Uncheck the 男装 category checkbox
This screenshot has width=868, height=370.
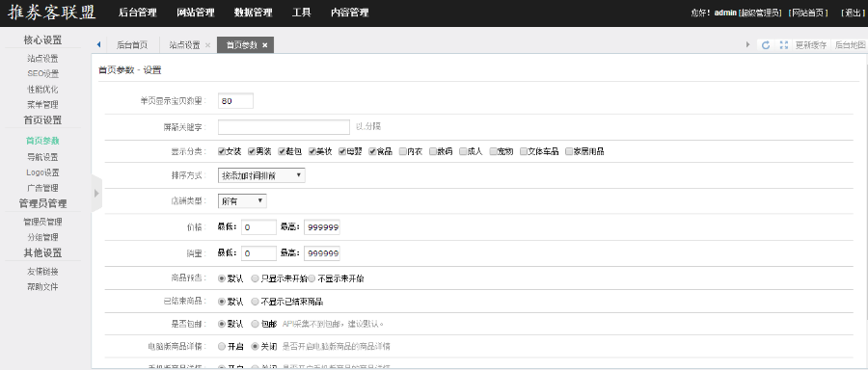pos(252,151)
